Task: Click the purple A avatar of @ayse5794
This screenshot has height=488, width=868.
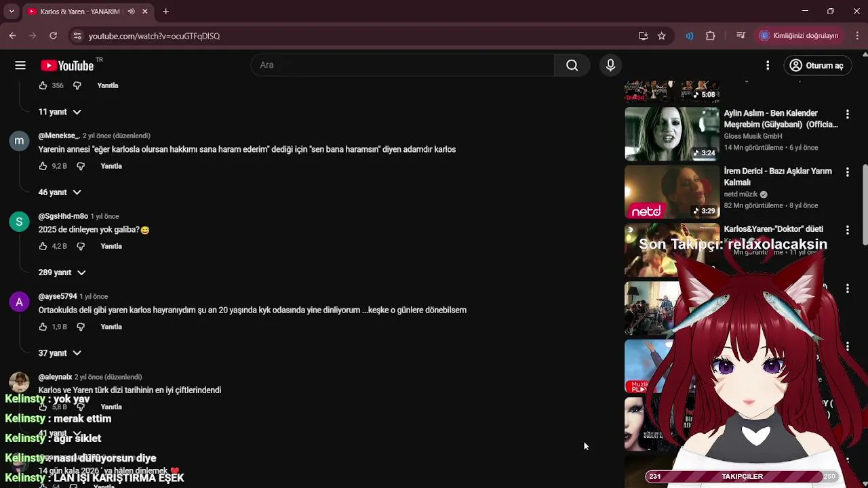Action: click(19, 302)
